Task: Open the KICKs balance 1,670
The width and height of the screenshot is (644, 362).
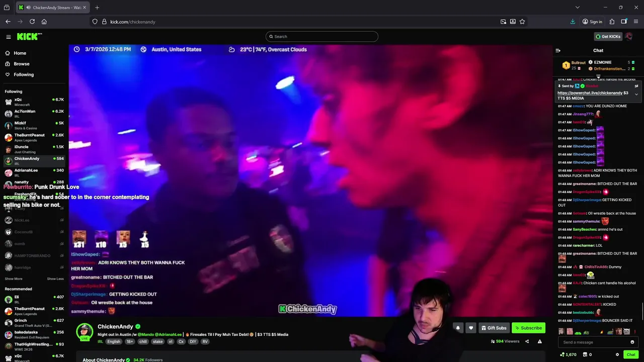Action: tap(569, 354)
